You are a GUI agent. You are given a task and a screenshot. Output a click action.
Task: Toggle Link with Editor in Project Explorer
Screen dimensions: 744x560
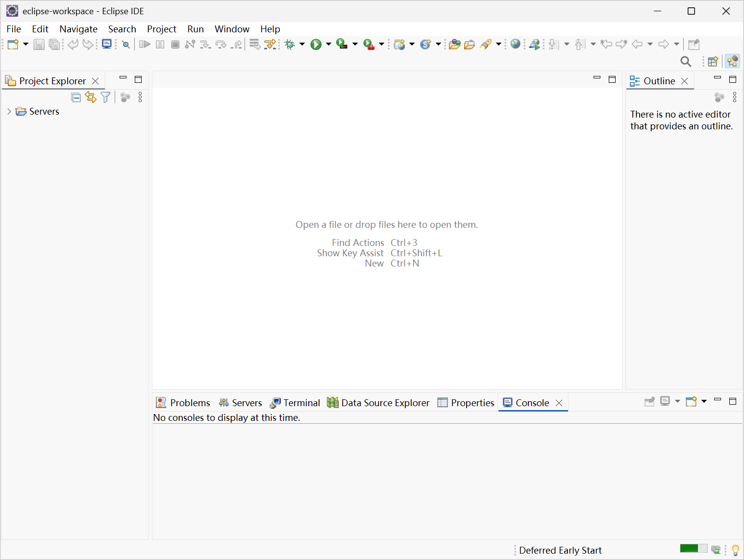coord(91,97)
